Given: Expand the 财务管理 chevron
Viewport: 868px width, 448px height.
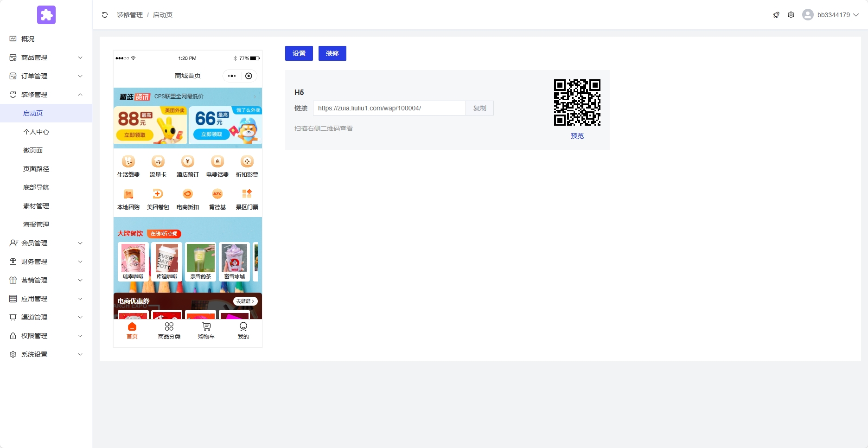Looking at the screenshot, I should point(80,262).
